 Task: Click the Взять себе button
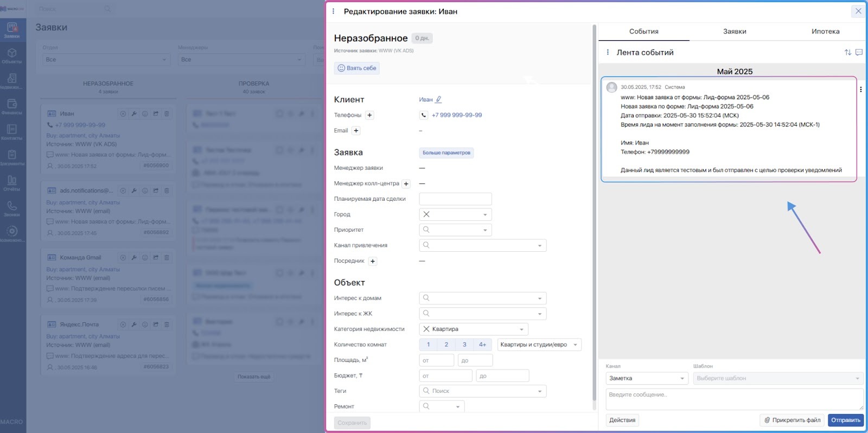click(357, 68)
